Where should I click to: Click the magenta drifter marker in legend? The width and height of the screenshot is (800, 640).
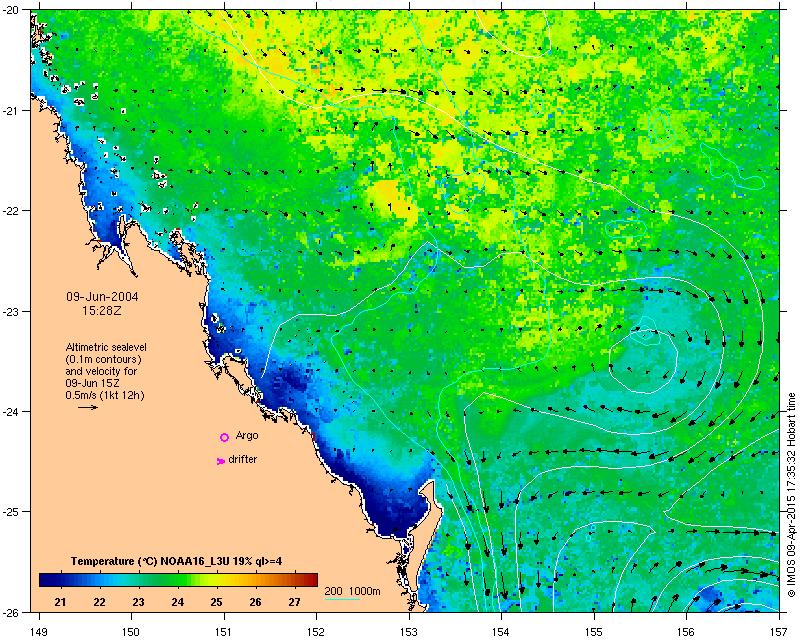point(220,461)
